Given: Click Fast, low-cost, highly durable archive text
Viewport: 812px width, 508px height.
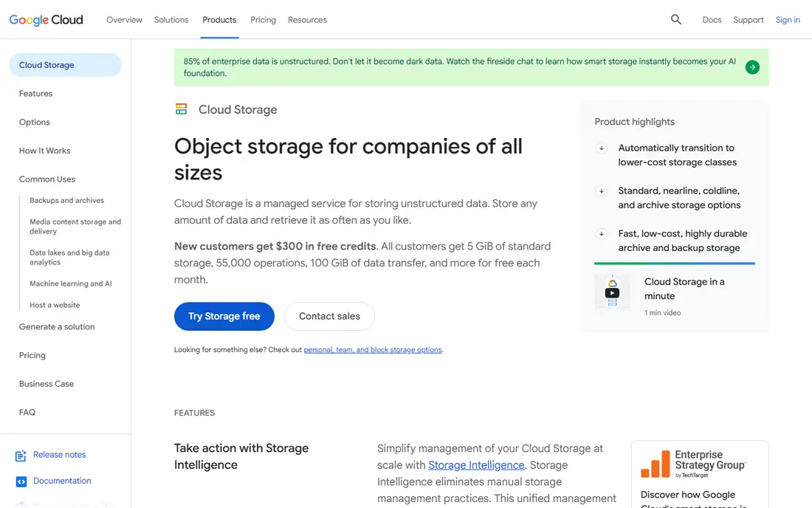Looking at the screenshot, I should pos(683,241).
